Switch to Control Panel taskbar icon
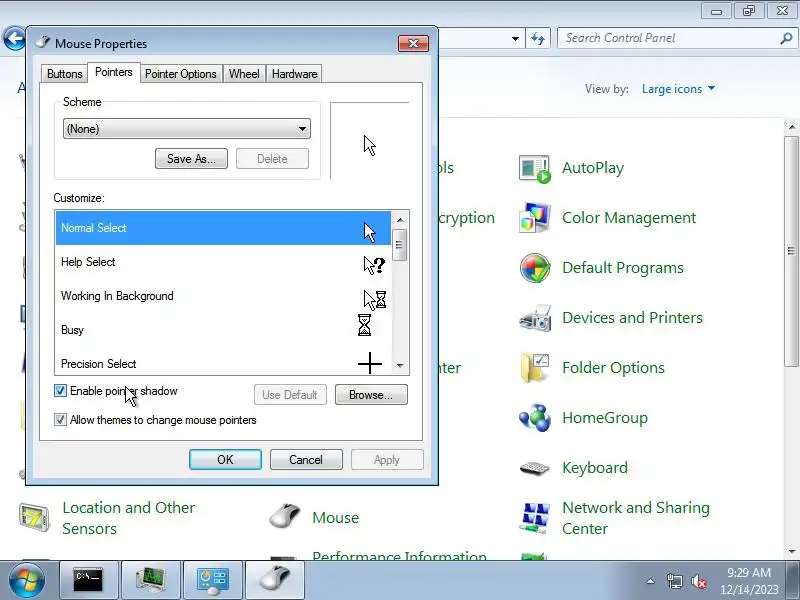The width and height of the screenshot is (800, 600). coord(213,580)
